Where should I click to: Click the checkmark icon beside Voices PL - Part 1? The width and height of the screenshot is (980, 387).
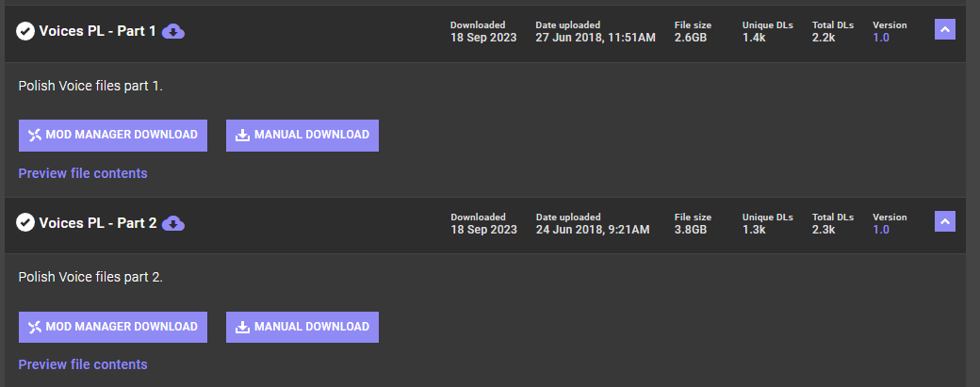point(25,30)
